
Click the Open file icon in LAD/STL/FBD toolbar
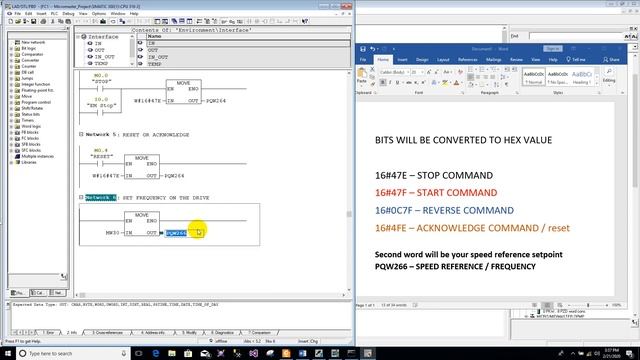point(18,21)
